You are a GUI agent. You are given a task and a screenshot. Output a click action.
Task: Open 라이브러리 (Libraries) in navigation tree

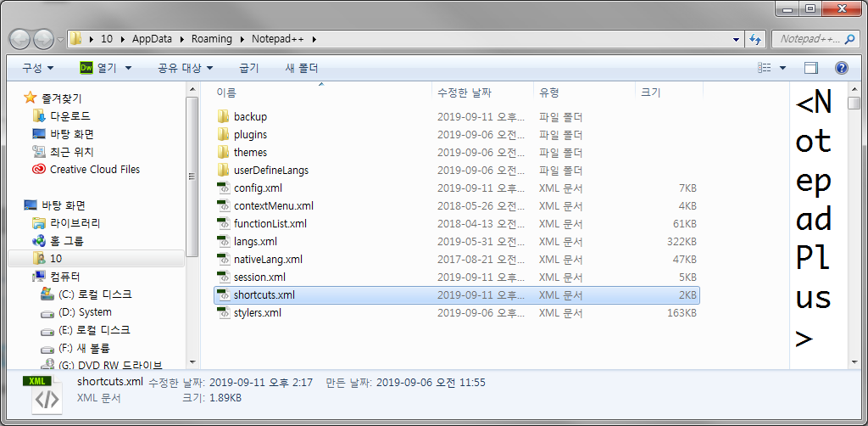(75, 223)
